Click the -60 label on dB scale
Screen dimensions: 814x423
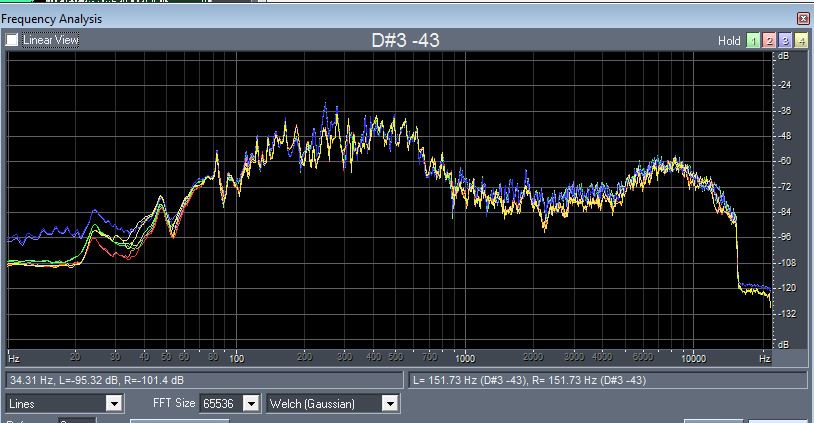786,161
